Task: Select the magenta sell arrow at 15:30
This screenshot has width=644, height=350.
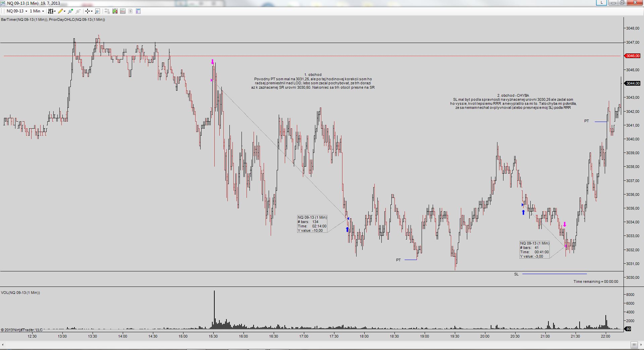Action: tap(212, 62)
